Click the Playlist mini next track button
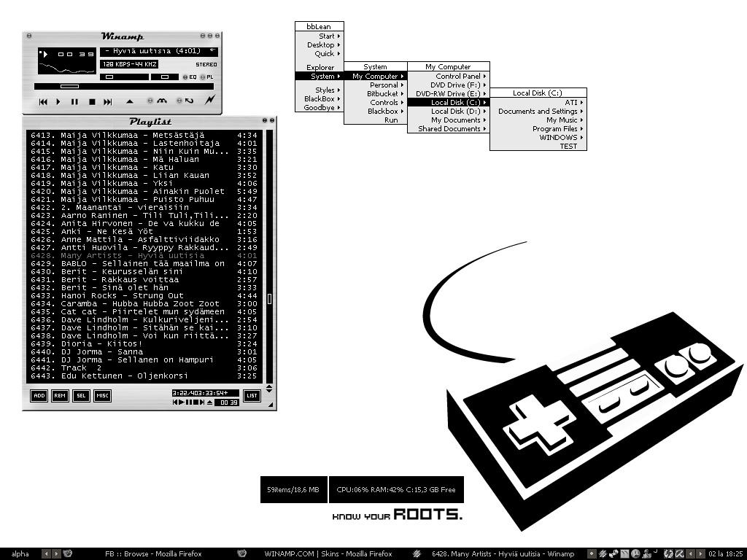Viewport: 747px width, 560px height. coord(202,402)
